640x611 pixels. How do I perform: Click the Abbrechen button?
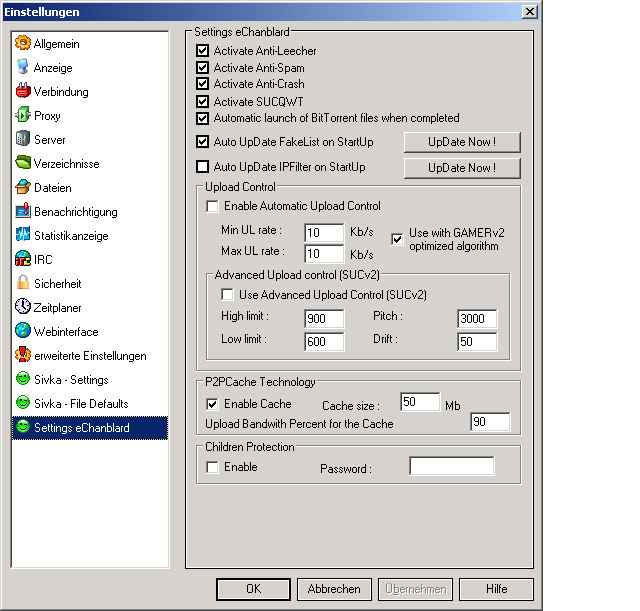[x=334, y=589]
